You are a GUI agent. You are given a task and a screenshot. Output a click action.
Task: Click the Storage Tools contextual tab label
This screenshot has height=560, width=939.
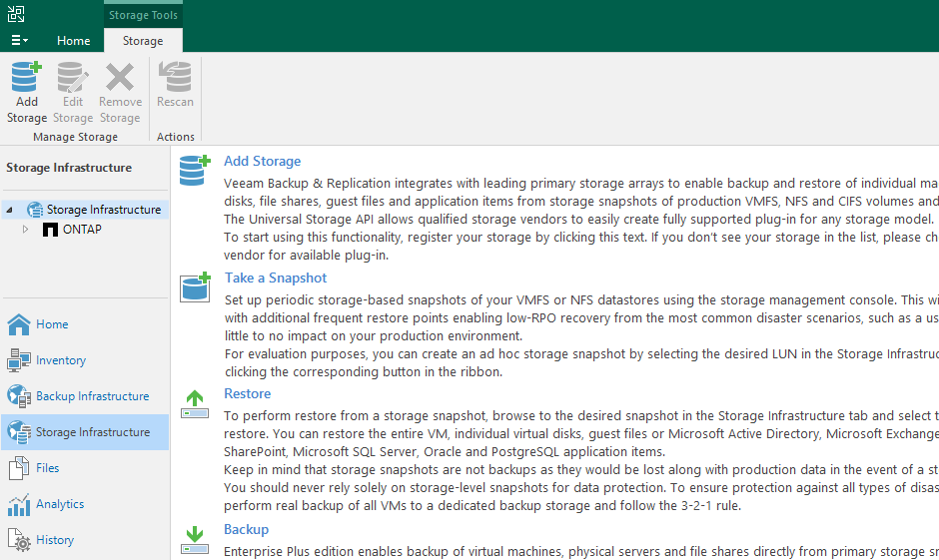tap(143, 15)
